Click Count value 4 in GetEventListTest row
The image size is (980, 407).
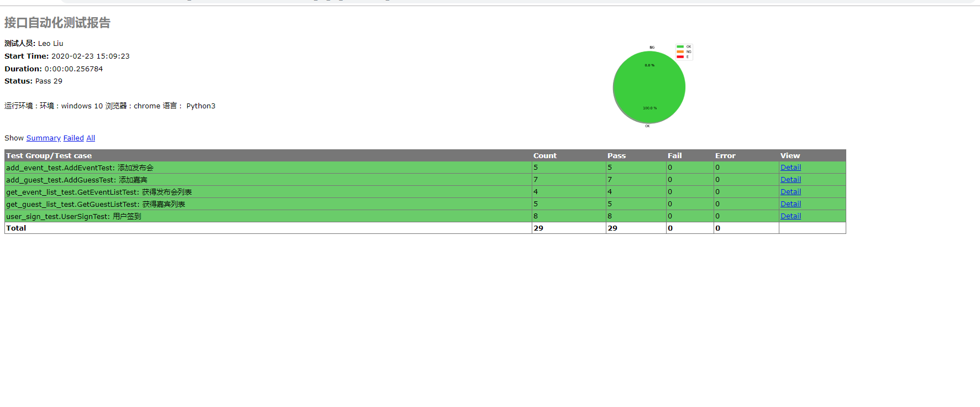coord(536,192)
